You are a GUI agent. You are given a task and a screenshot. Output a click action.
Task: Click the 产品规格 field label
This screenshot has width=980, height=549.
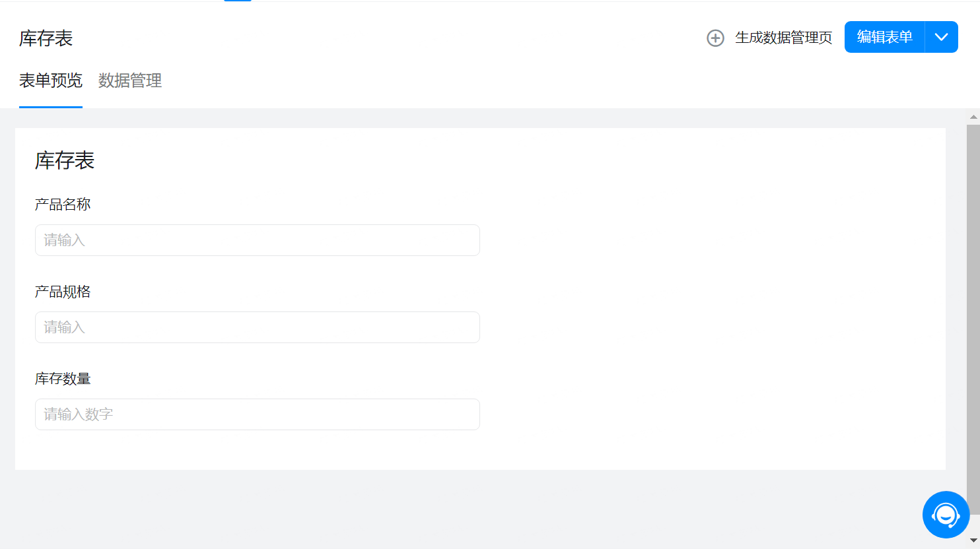[x=63, y=292]
